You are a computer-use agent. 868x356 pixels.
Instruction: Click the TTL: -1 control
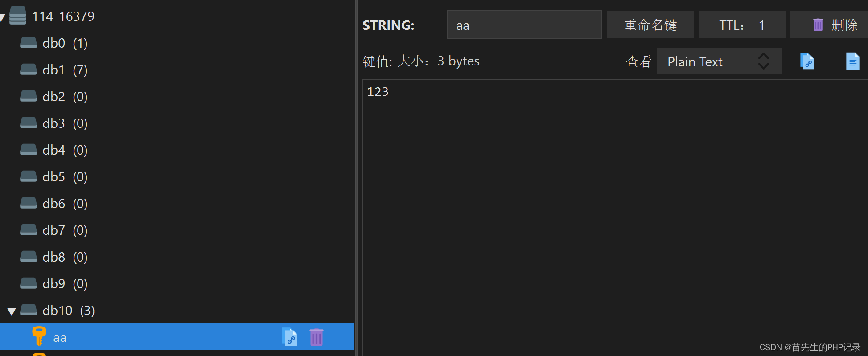coord(741,25)
